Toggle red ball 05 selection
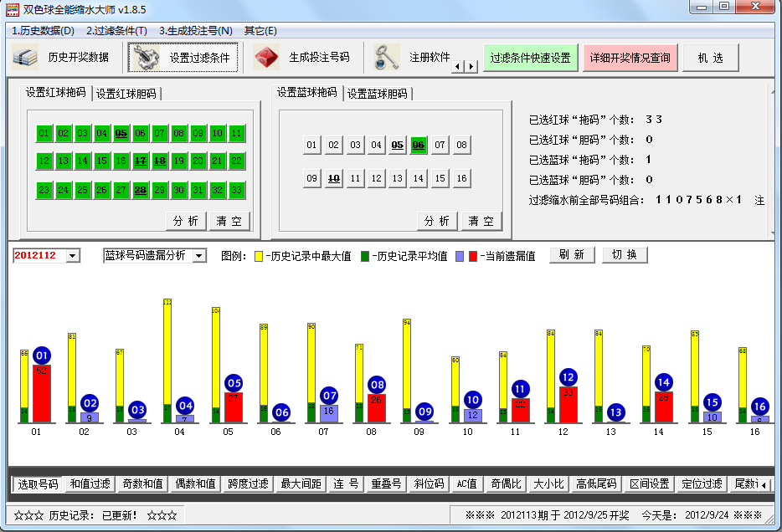The width and height of the screenshot is (782, 532). pyautogui.click(x=121, y=133)
